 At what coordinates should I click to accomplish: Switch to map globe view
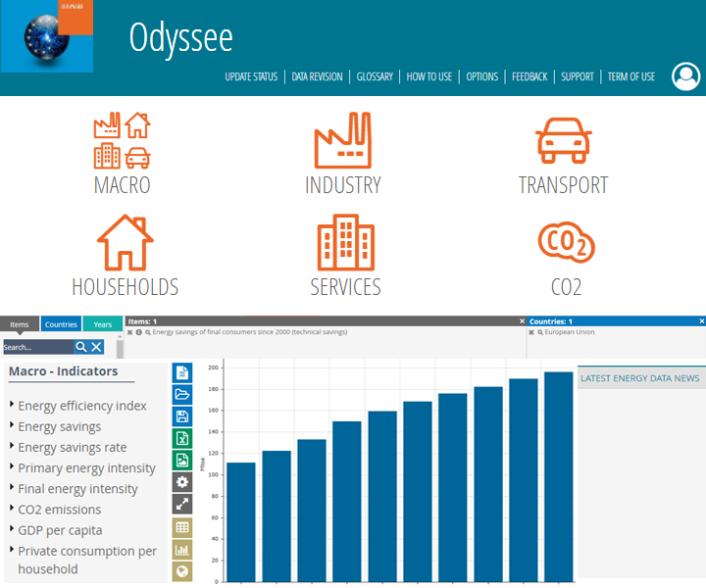pos(182,572)
